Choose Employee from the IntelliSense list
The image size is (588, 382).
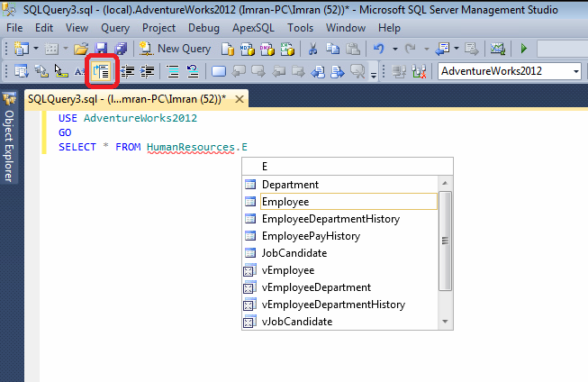[x=285, y=202]
